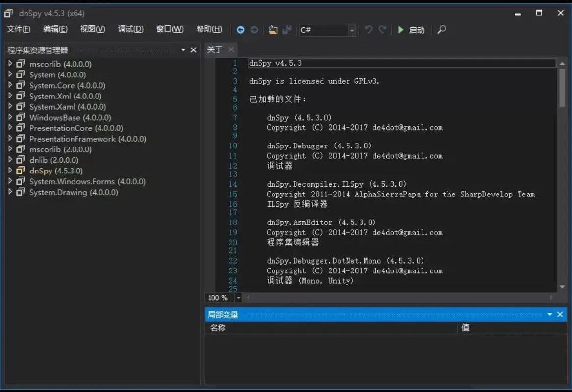Close the 局部变量 panel
The width and height of the screenshot is (572, 392).
[560, 314]
